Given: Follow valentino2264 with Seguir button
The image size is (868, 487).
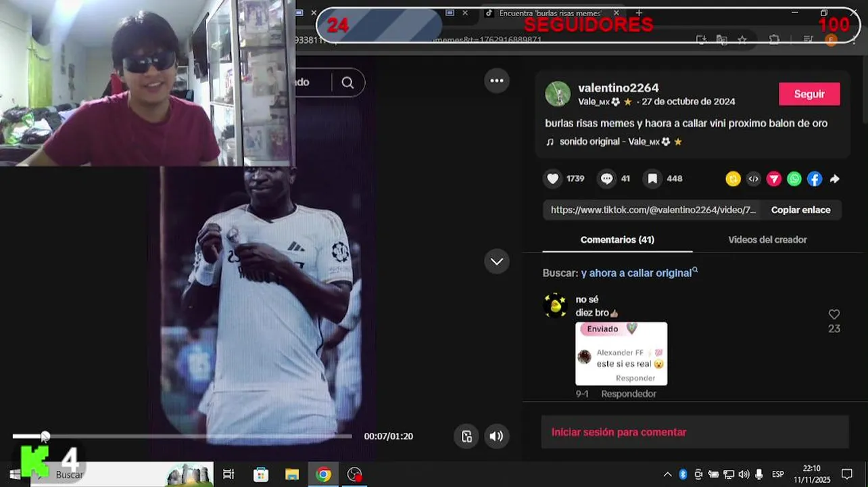Looking at the screenshot, I should click(809, 94).
